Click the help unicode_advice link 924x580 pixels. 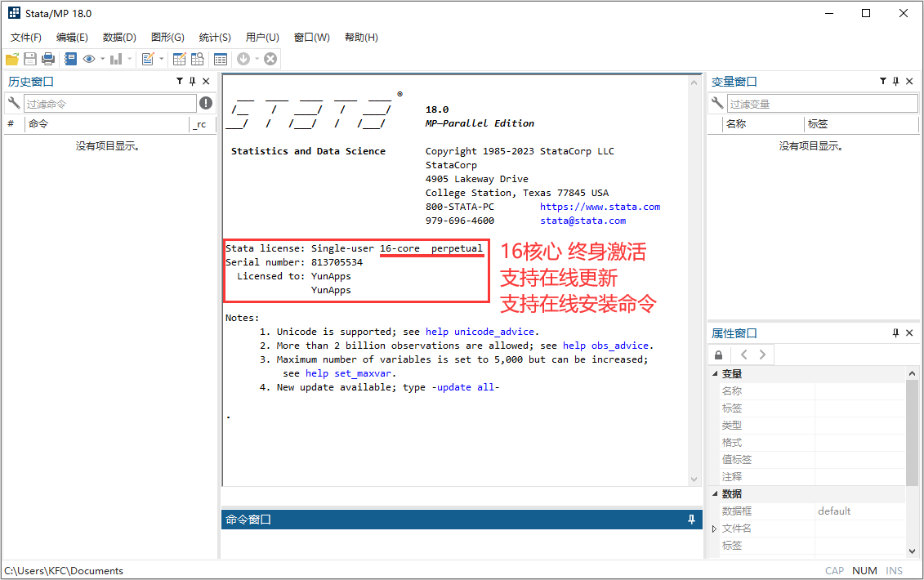480,332
